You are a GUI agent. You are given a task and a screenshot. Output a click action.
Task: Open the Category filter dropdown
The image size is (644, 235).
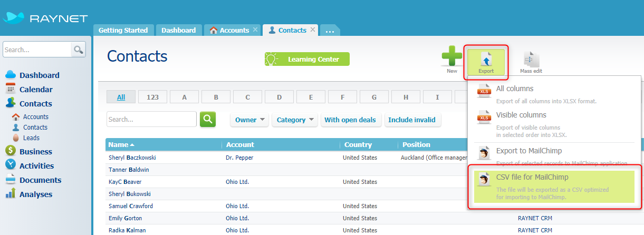tap(295, 120)
